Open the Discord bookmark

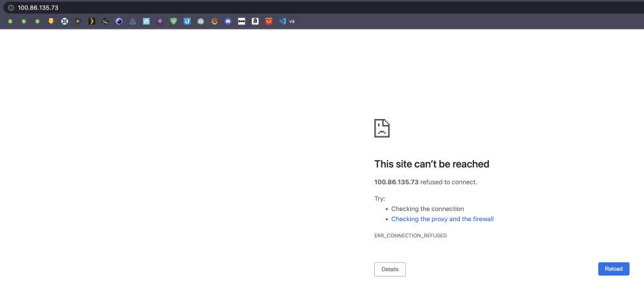point(228,21)
